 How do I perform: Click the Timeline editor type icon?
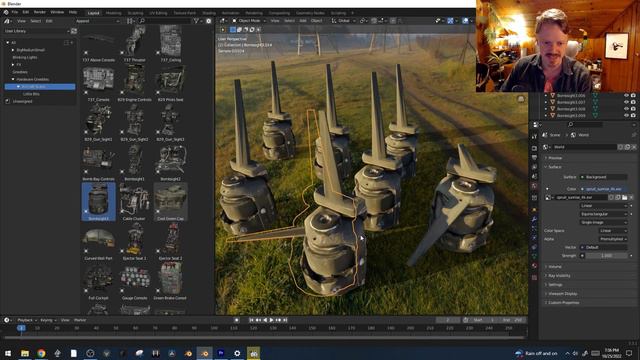(x=7, y=320)
